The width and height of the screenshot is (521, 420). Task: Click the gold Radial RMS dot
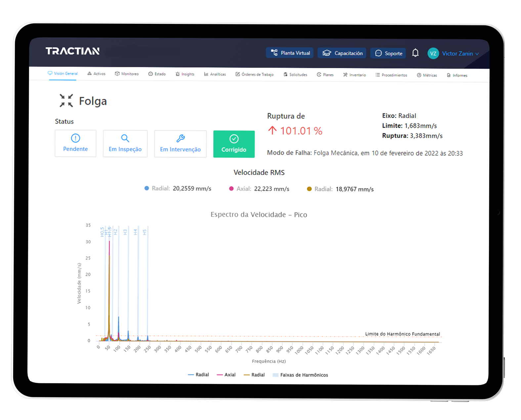coord(309,189)
